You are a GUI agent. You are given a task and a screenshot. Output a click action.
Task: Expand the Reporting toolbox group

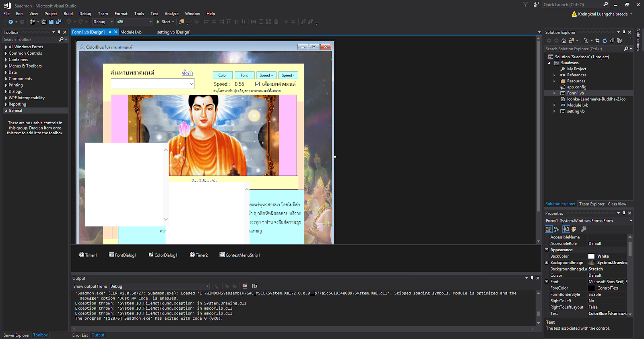[6, 105]
